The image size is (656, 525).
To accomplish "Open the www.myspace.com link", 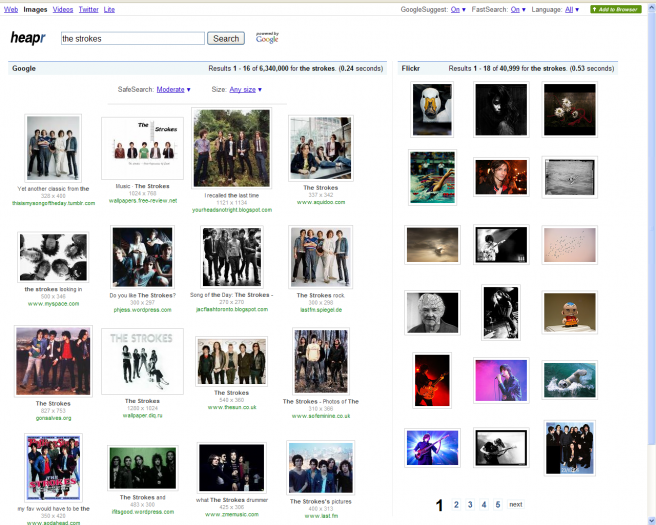I will [54, 304].
